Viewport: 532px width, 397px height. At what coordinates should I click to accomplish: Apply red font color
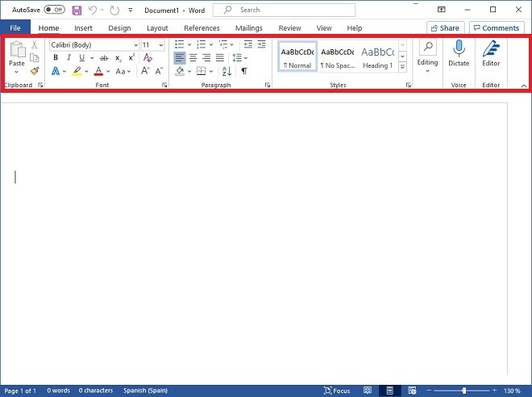(98, 71)
